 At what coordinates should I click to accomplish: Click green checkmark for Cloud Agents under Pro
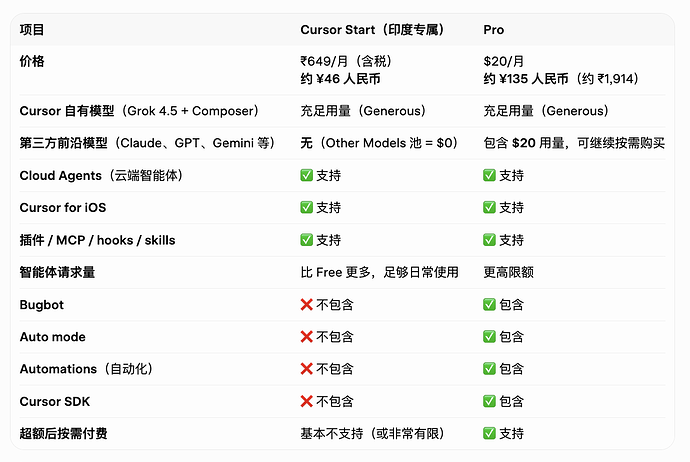(489, 175)
